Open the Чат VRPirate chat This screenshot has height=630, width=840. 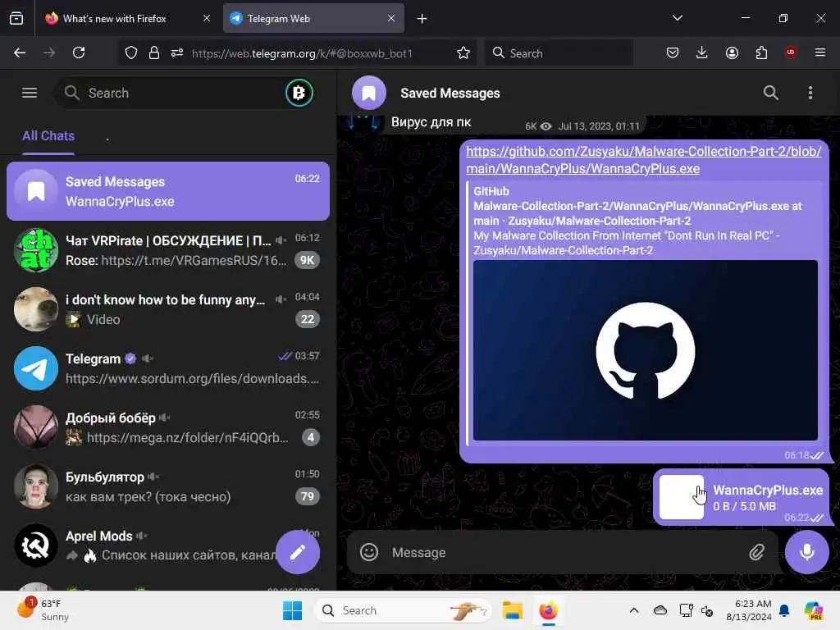click(167, 250)
